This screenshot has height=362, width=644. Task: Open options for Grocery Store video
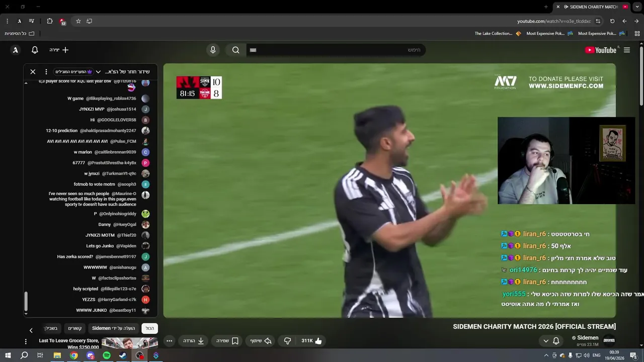26,341
